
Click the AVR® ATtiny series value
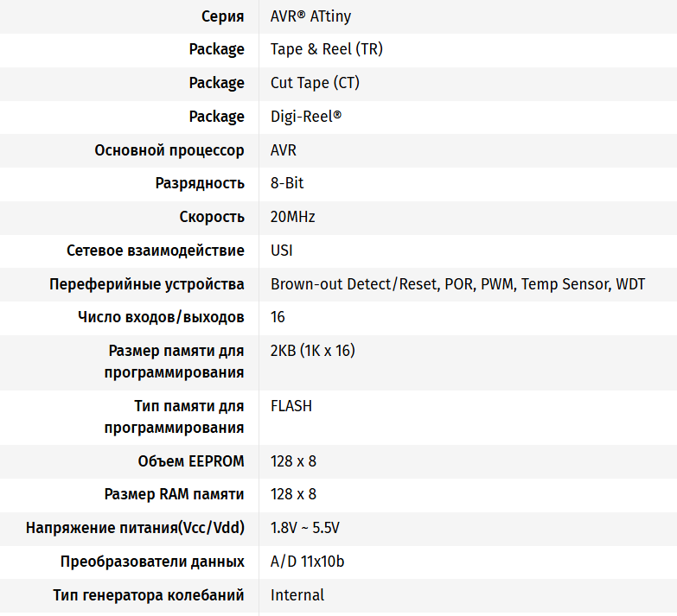coord(310,16)
